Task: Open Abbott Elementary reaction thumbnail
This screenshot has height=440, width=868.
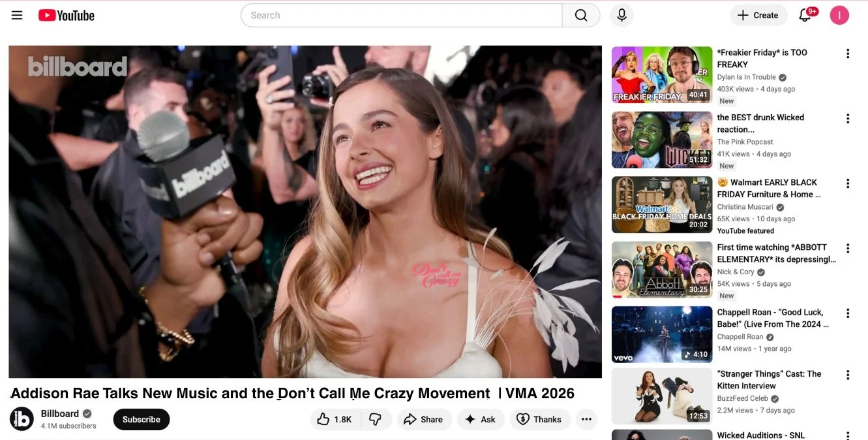Action: point(662,270)
